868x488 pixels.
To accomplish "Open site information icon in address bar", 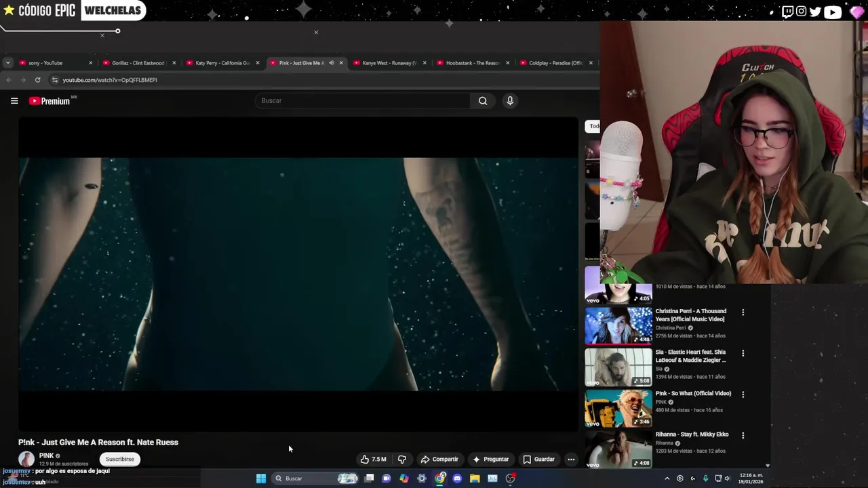I will tap(54, 80).
